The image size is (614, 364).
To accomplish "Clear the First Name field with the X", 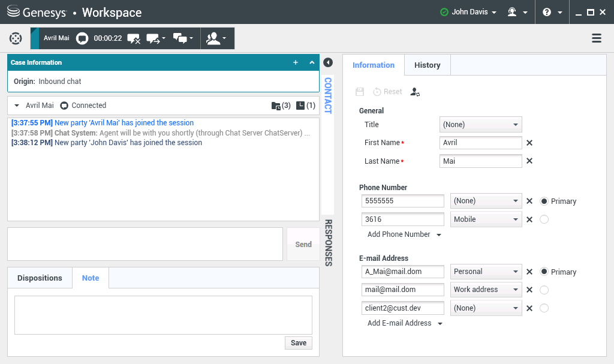I will click(529, 143).
